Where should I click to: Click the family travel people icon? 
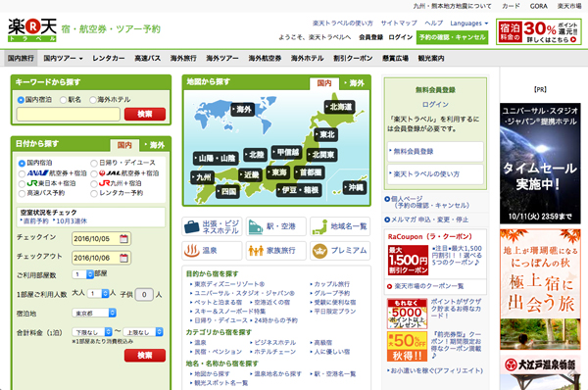point(256,251)
